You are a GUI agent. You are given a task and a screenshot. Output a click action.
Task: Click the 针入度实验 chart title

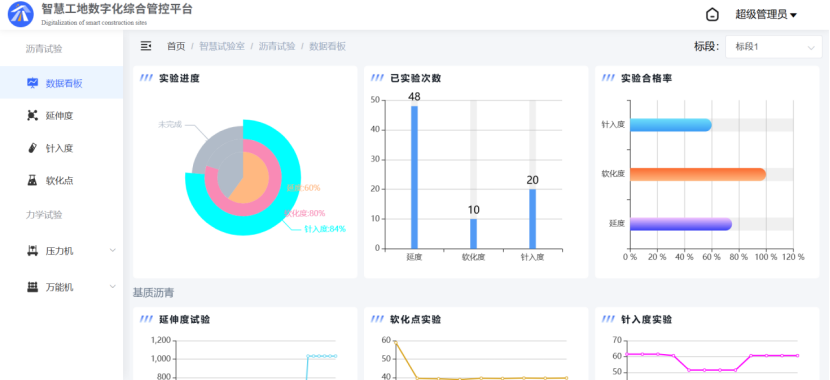(646, 320)
